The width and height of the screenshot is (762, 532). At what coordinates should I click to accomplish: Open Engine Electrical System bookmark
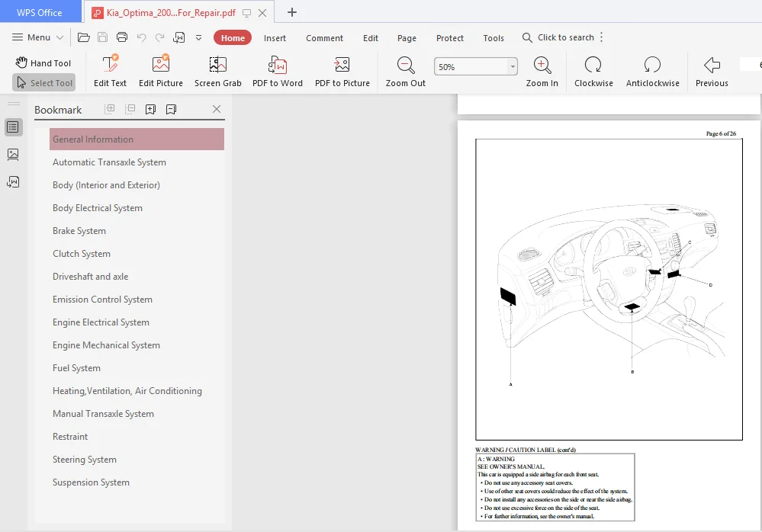(x=101, y=322)
